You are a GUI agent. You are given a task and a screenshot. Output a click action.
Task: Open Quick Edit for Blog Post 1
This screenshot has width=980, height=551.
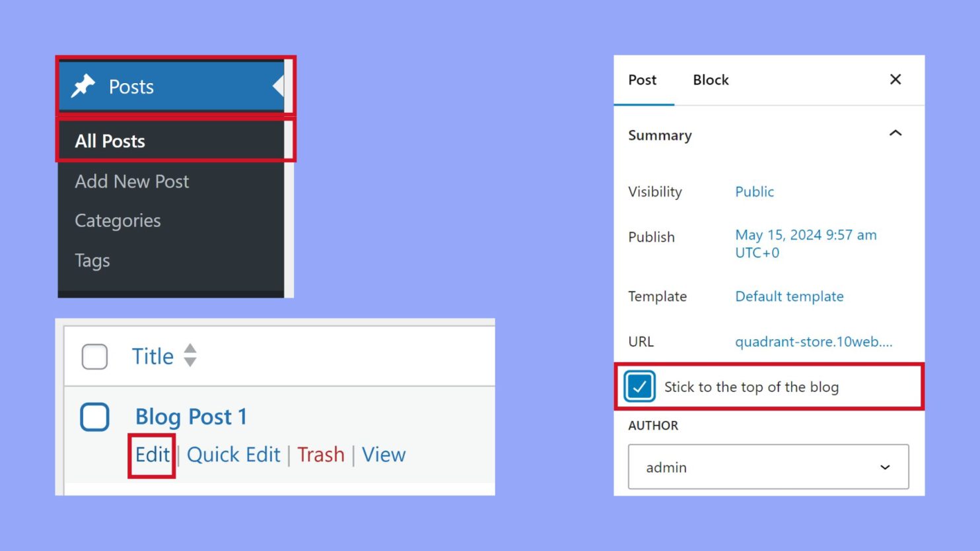click(233, 454)
